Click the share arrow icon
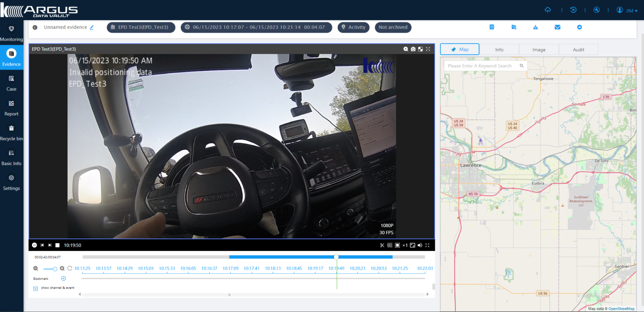Viewport: 644px width, 312px height. pos(579,27)
